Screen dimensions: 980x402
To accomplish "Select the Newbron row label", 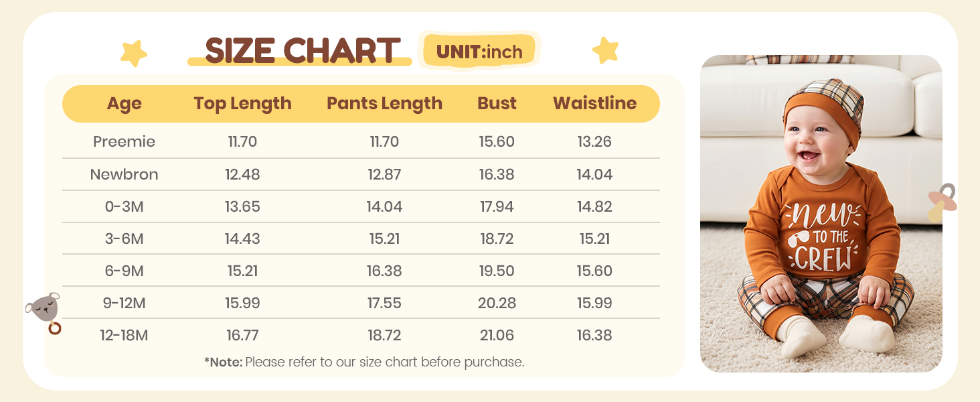I will 124,174.
